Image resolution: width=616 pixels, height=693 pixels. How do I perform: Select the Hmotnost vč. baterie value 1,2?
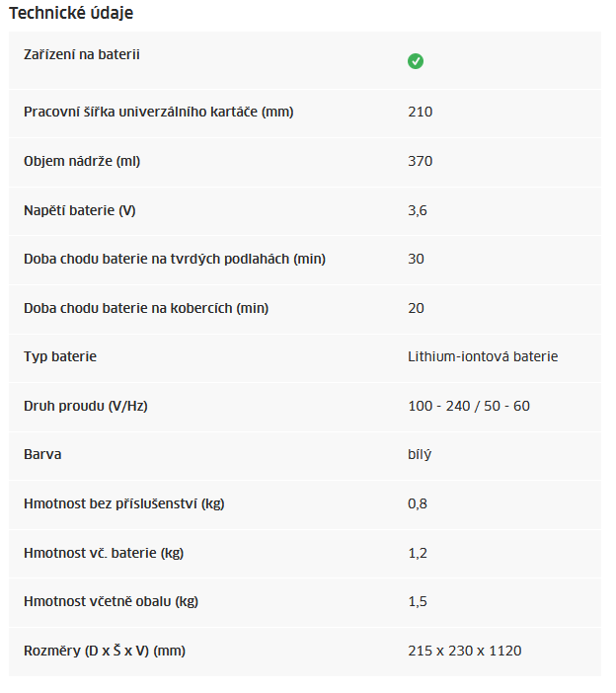click(418, 553)
